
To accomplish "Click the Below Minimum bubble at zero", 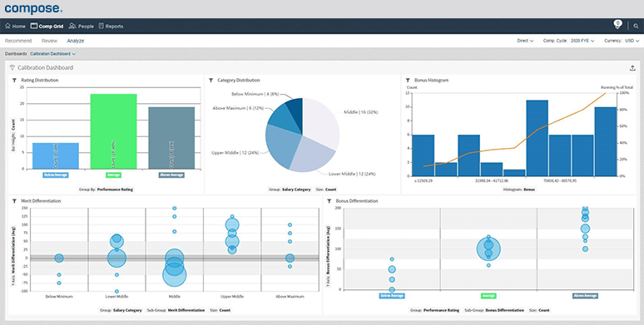I will [59, 259].
